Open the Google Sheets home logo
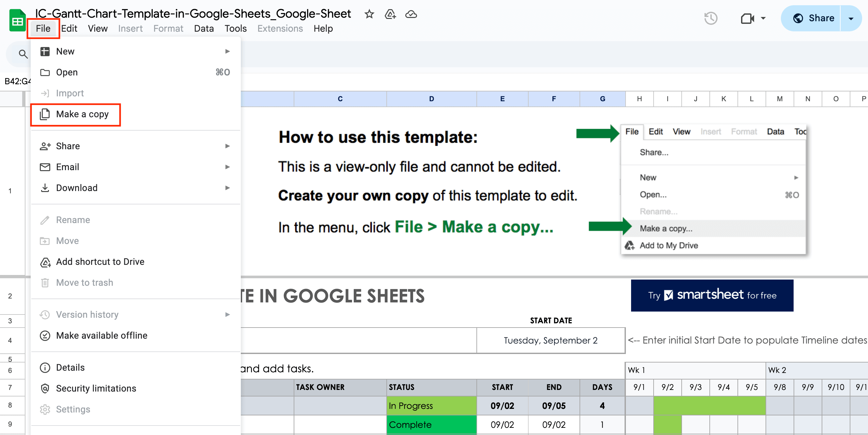 17,21
